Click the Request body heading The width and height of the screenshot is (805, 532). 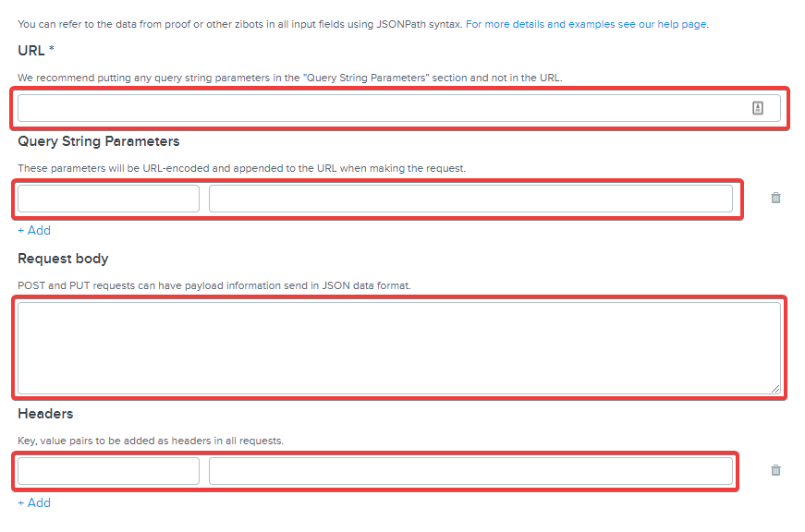point(63,259)
